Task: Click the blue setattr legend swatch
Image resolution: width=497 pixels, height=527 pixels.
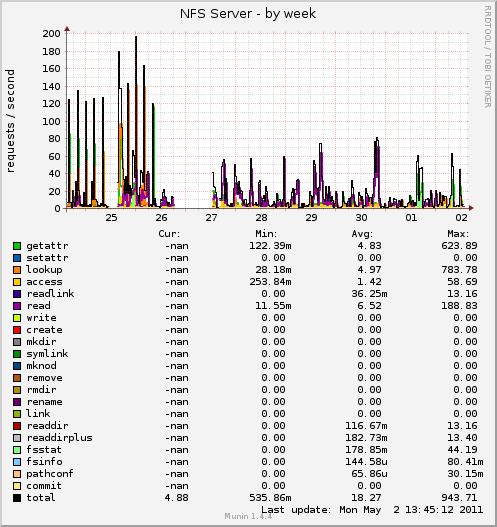Action: tap(17, 258)
